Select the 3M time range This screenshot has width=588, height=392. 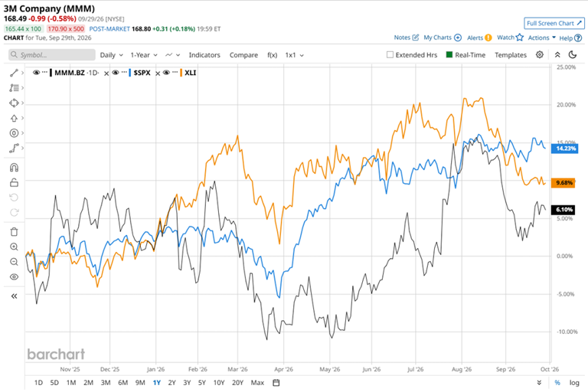[x=106, y=383]
